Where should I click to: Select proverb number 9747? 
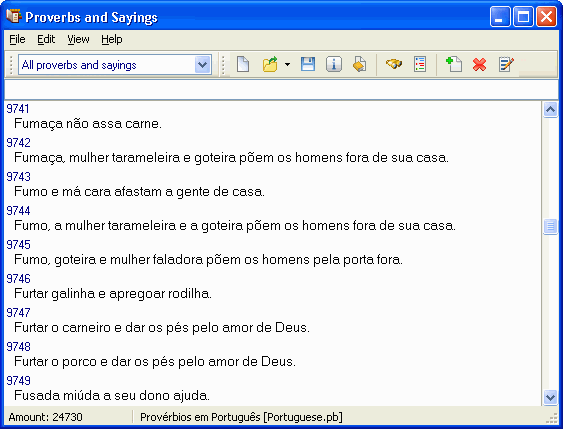click(x=19, y=313)
